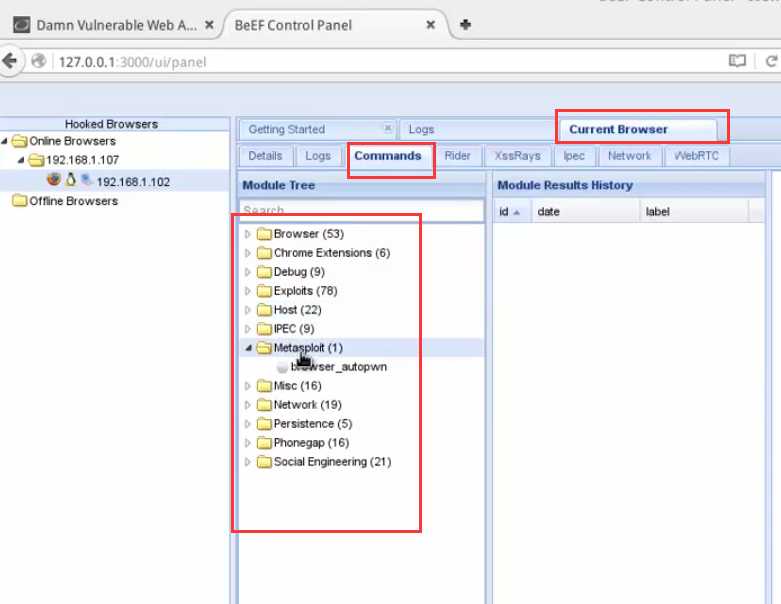This screenshot has height=604, width=781.
Task: Click the Network (19) folder icon
Action: coord(264,405)
